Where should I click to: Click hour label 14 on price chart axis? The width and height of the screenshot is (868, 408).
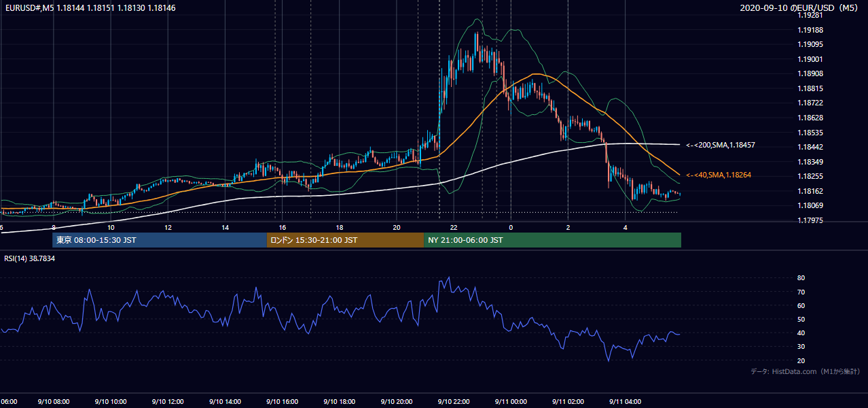pyautogui.click(x=225, y=228)
